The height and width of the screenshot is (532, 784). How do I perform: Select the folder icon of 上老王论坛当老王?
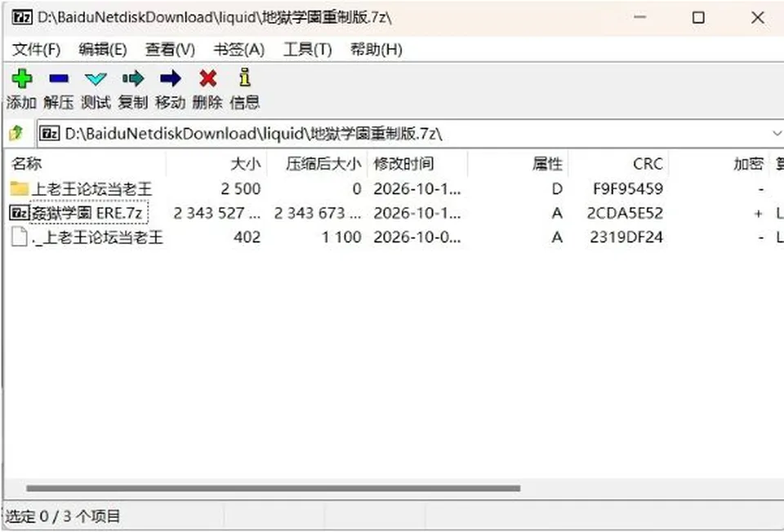20,188
